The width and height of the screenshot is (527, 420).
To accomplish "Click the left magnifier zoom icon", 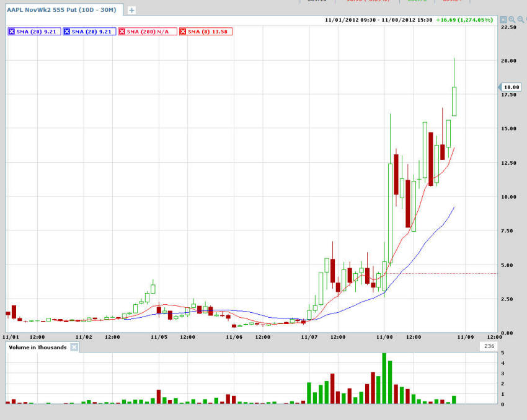I will click(512, 20).
